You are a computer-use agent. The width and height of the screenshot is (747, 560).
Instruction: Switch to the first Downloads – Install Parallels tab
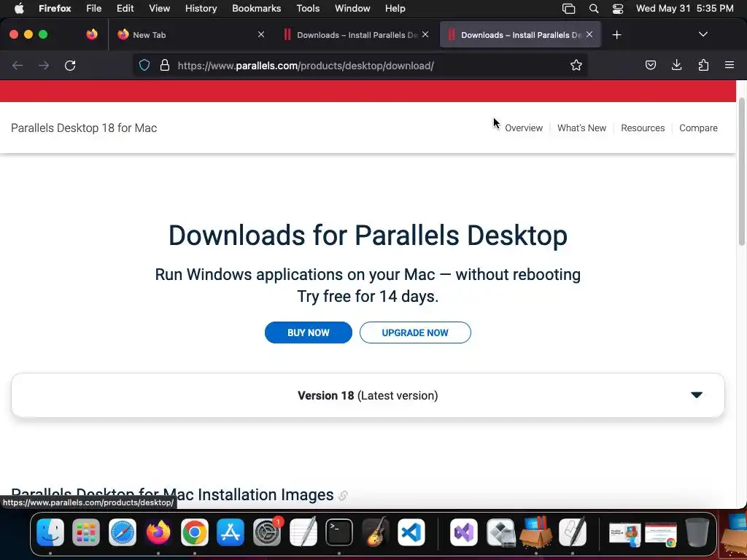pyautogui.click(x=355, y=35)
